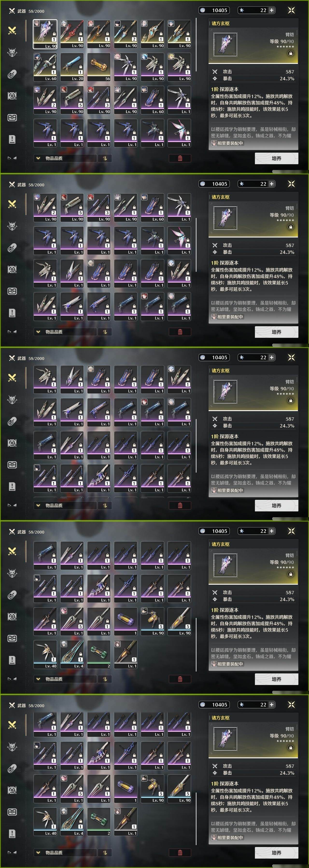Select the red sword Lv. 90 weapon
The width and height of the screenshot is (309, 868).
click(72, 34)
